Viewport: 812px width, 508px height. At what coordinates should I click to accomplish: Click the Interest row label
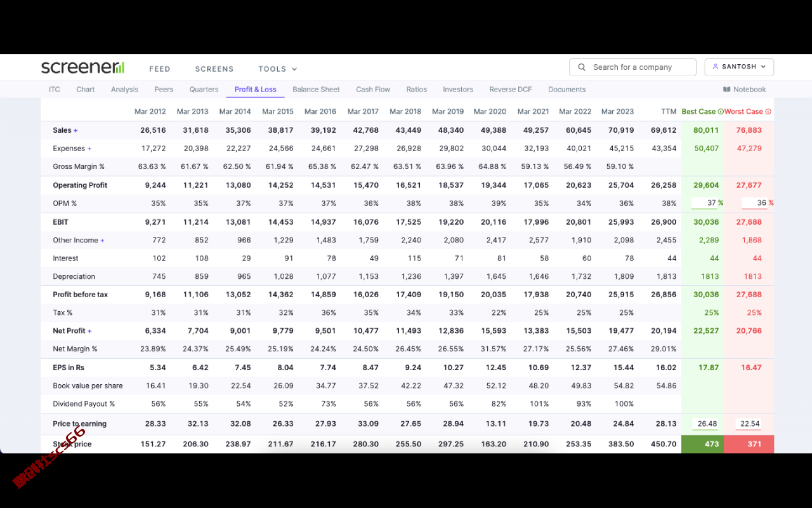[x=65, y=258]
